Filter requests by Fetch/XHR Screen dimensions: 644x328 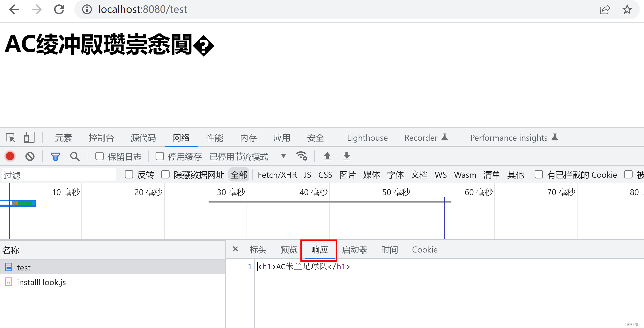pyautogui.click(x=277, y=174)
